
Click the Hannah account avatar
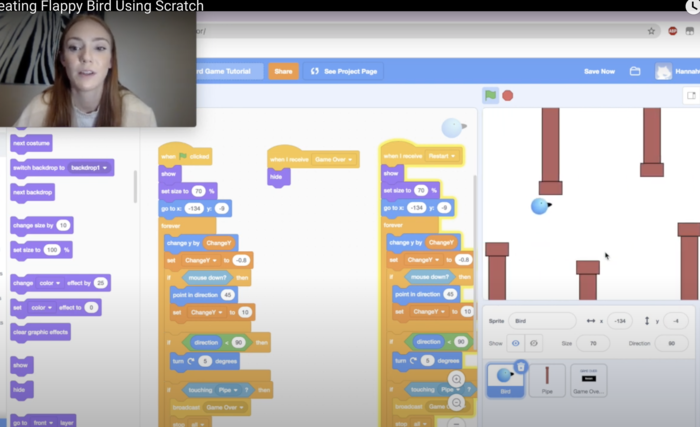pyautogui.click(x=663, y=71)
